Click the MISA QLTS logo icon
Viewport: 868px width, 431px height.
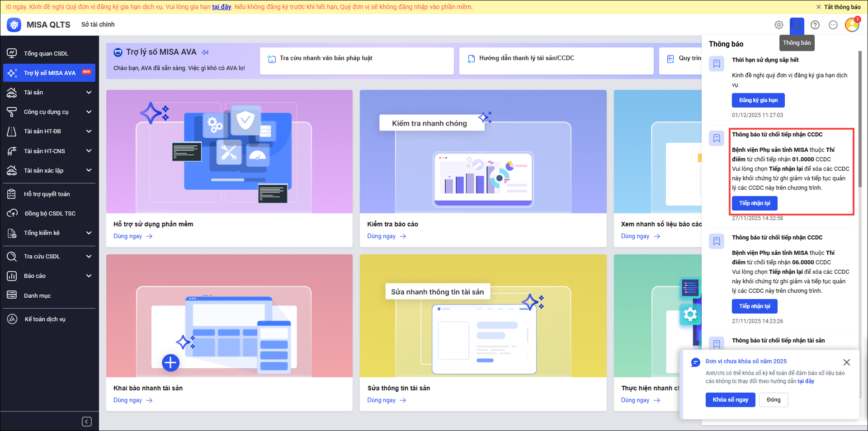[x=14, y=25]
